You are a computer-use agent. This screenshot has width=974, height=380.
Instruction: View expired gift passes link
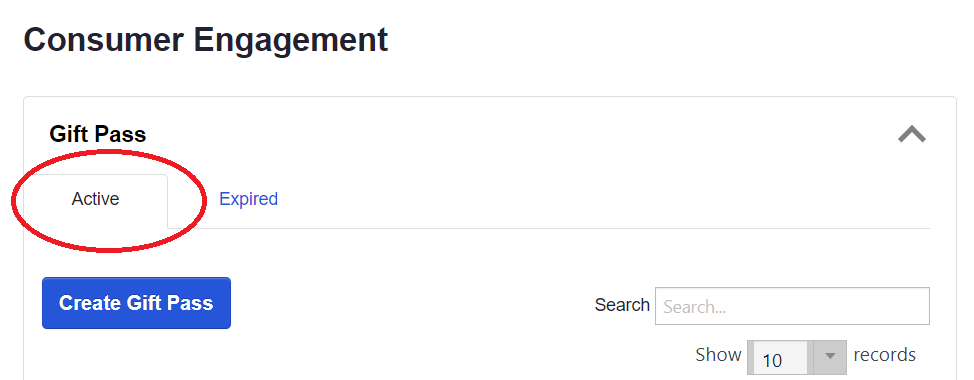tap(248, 199)
